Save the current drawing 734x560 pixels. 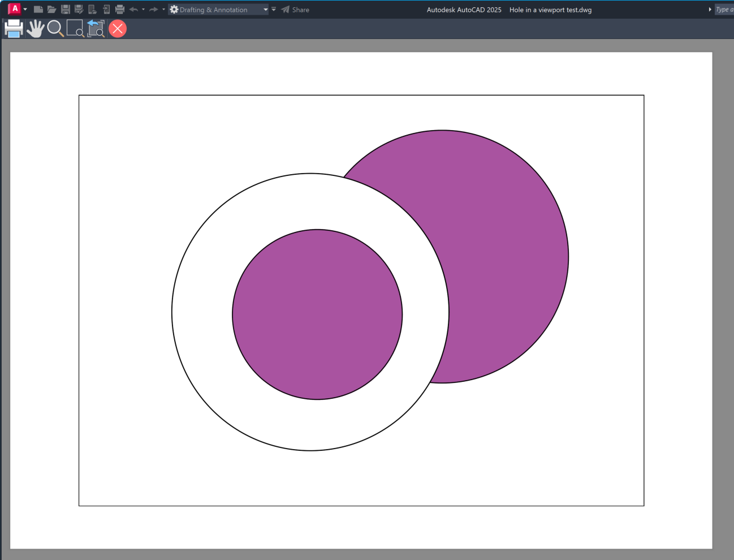coord(64,9)
